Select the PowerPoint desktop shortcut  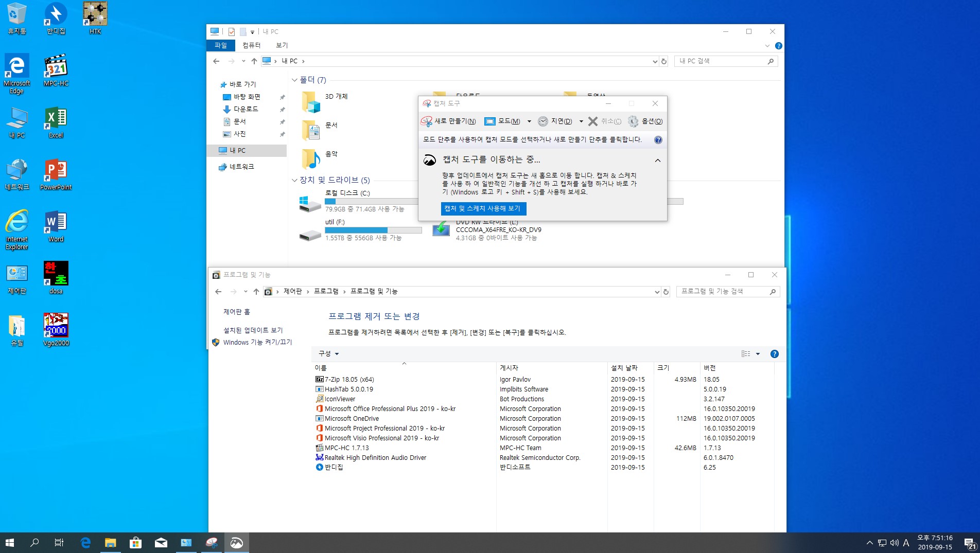click(56, 174)
